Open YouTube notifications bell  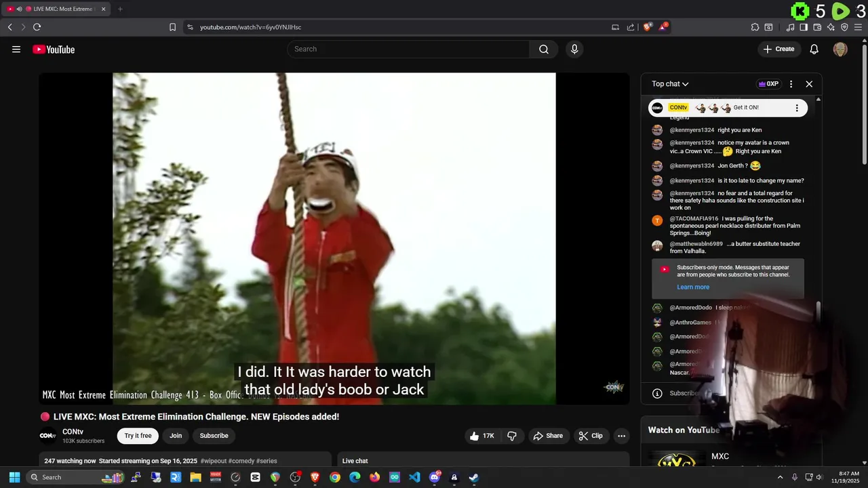click(814, 49)
